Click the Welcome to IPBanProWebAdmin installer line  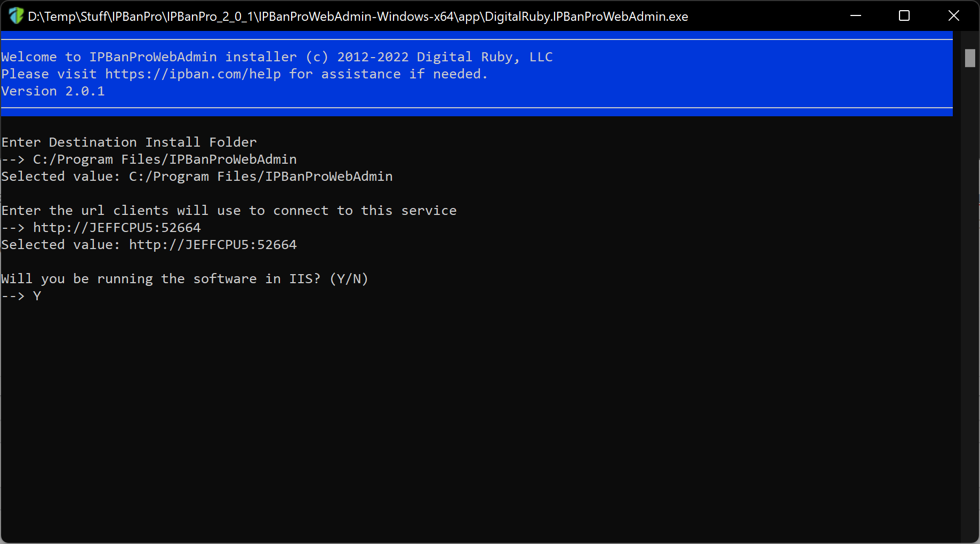pyautogui.click(x=277, y=57)
